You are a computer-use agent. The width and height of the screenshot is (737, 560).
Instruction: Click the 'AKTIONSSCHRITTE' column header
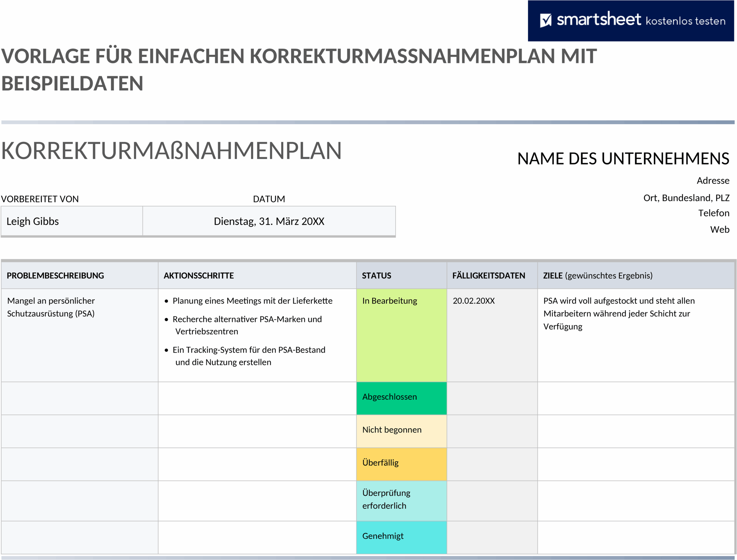257,275
